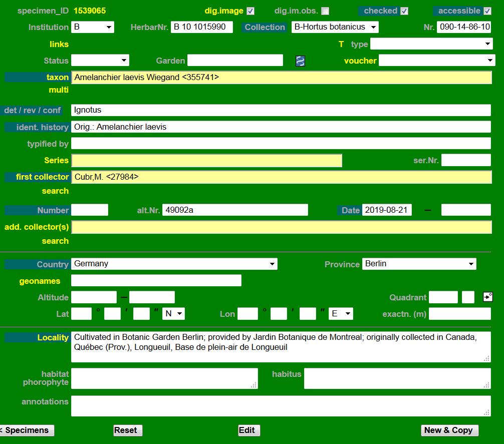Click into the annotations text field

coord(281,406)
